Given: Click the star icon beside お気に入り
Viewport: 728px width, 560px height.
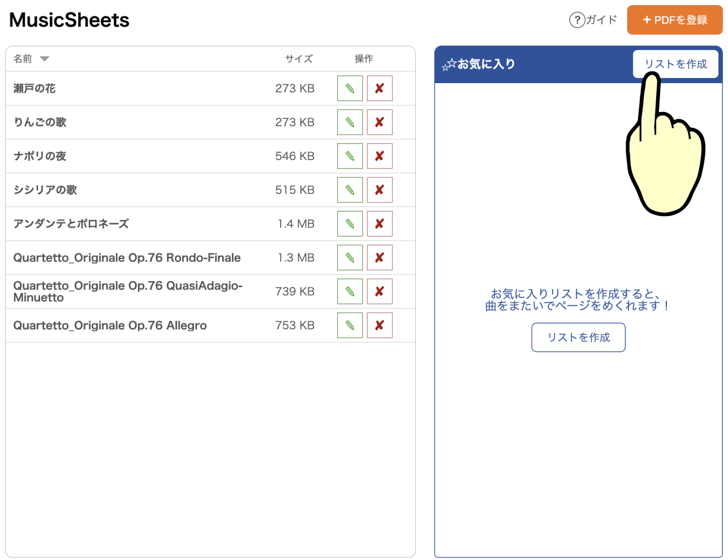Looking at the screenshot, I should coord(449,65).
